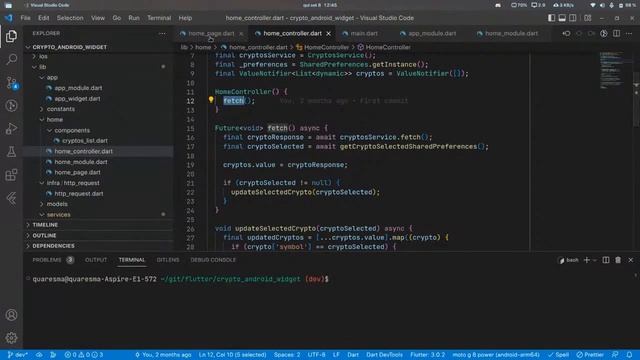Open the Explorer view in activity bar

click(11, 36)
